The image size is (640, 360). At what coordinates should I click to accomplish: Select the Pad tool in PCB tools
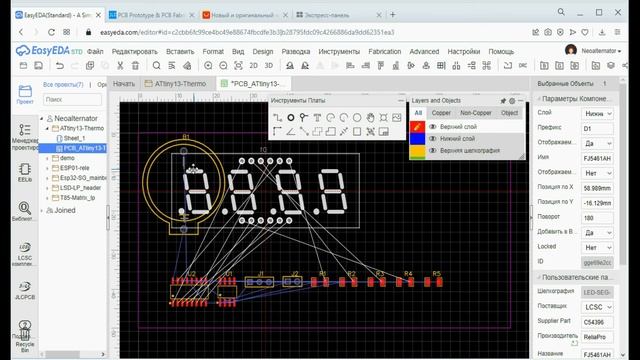pos(291,118)
